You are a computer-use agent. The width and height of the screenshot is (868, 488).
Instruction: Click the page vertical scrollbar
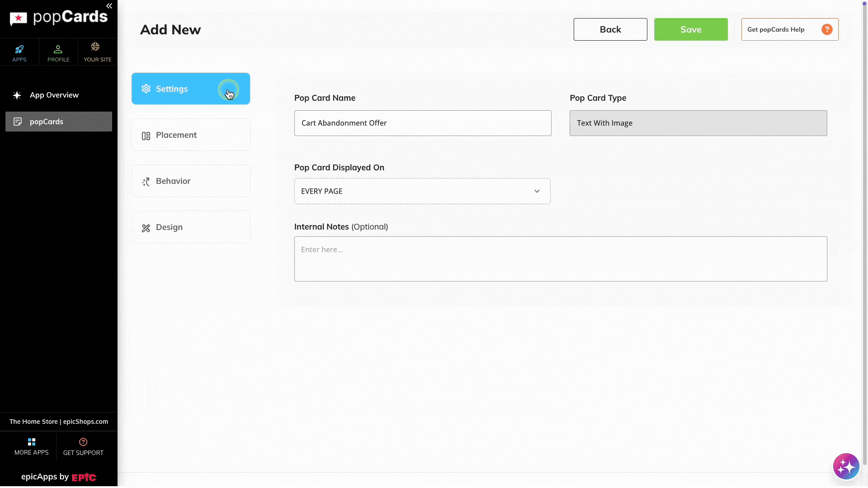tap(865, 233)
